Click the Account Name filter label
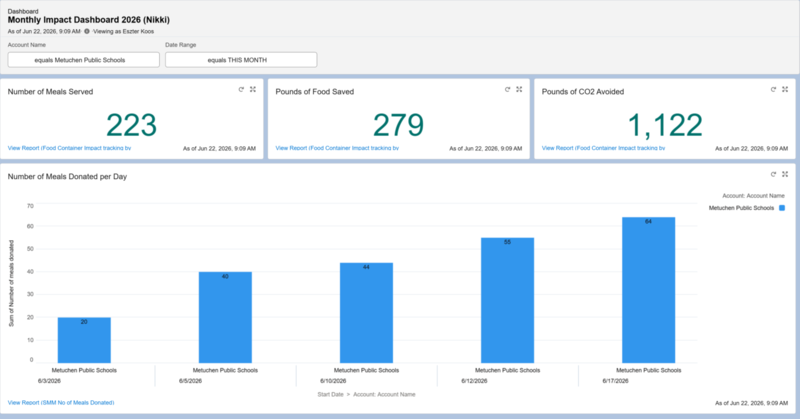 pyautogui.click(x=27, y=45)
